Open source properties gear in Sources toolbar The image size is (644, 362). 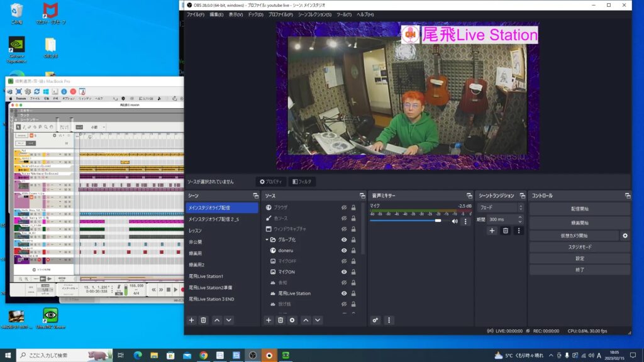pos(292,320)
